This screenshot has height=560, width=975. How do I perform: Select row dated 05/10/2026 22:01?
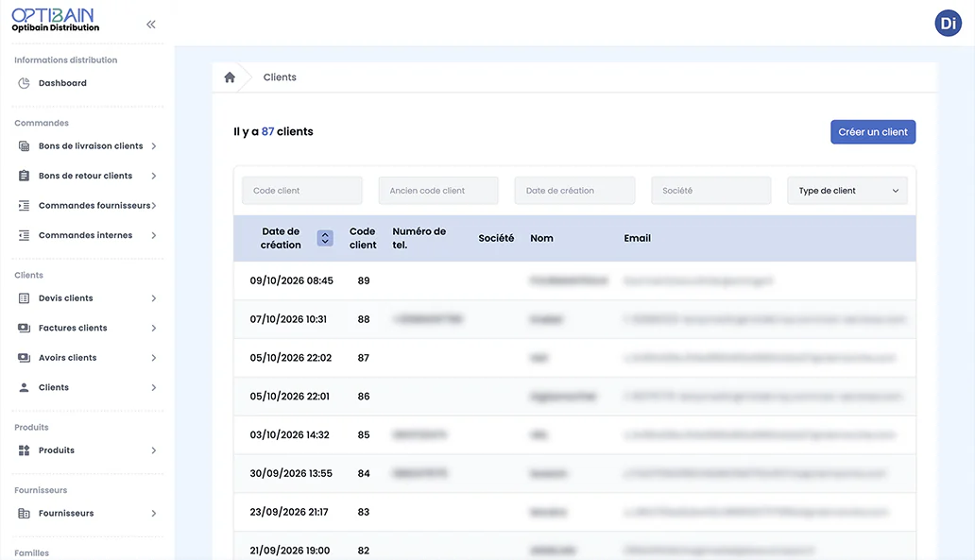574,397
